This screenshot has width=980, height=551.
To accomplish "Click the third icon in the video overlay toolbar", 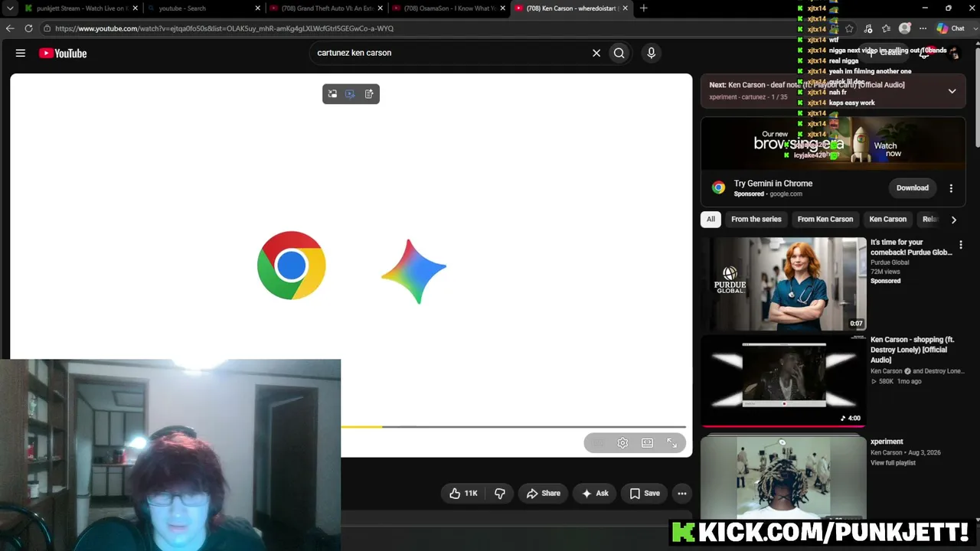I will 369,94.
